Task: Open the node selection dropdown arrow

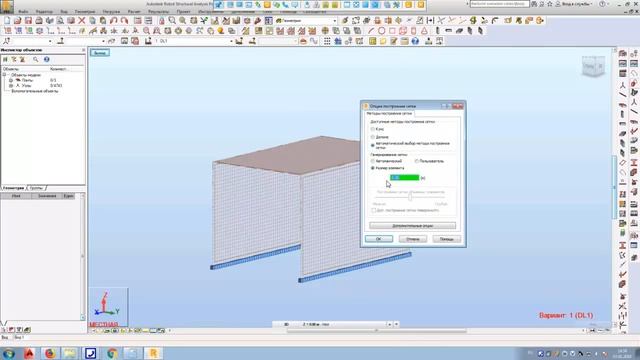Action: 50,41
